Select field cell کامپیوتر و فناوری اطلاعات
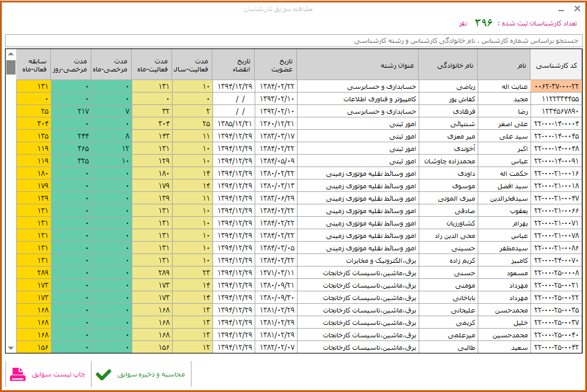 click(x=358, y=99)
